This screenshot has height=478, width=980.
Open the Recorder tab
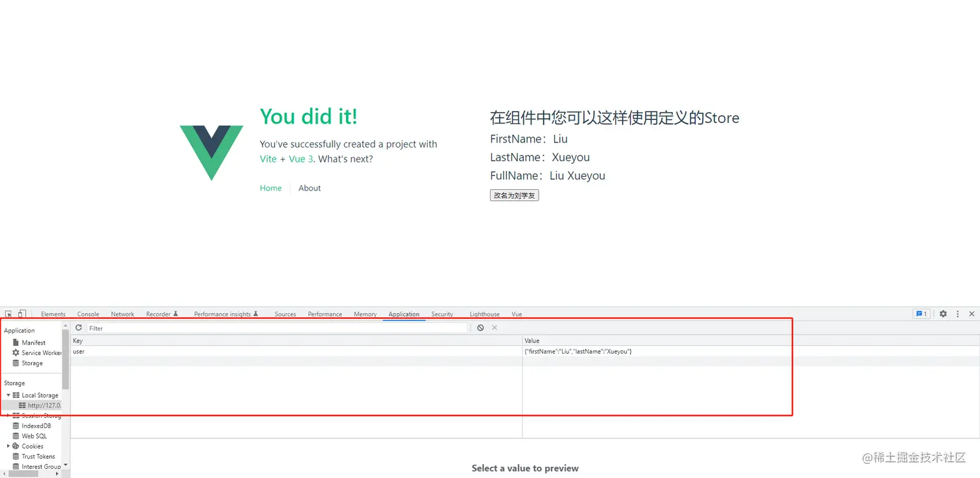(x=162, y=314)
